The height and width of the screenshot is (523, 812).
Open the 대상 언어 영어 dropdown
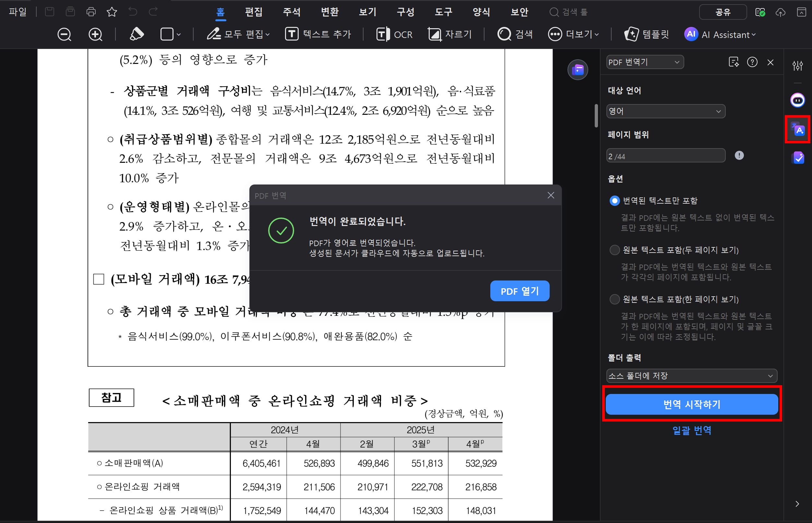coord(666,111)
